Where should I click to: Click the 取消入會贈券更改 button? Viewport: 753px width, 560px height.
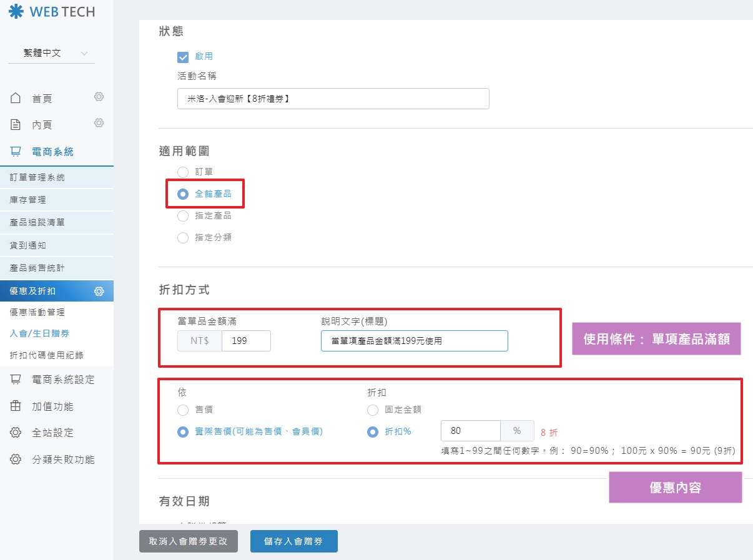click(188, 541)
